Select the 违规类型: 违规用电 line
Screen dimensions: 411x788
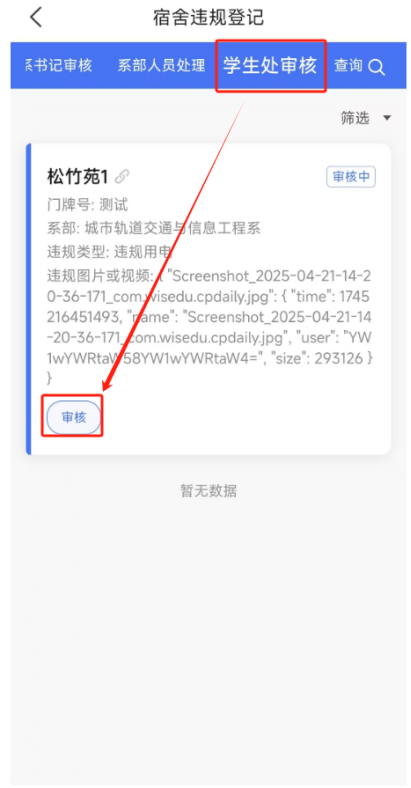pos(110,251)
